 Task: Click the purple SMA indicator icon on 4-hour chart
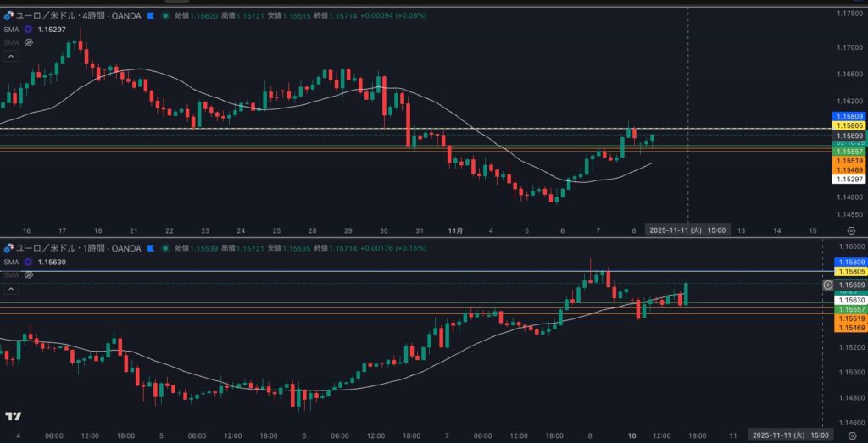[28, 30]
